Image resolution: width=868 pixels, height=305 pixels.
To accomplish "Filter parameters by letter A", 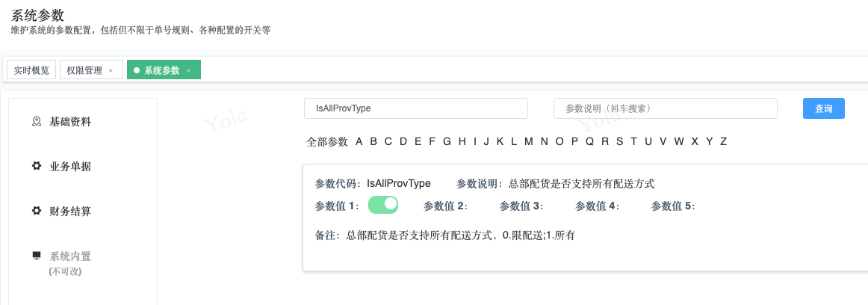I will click(x=359, y=142).
